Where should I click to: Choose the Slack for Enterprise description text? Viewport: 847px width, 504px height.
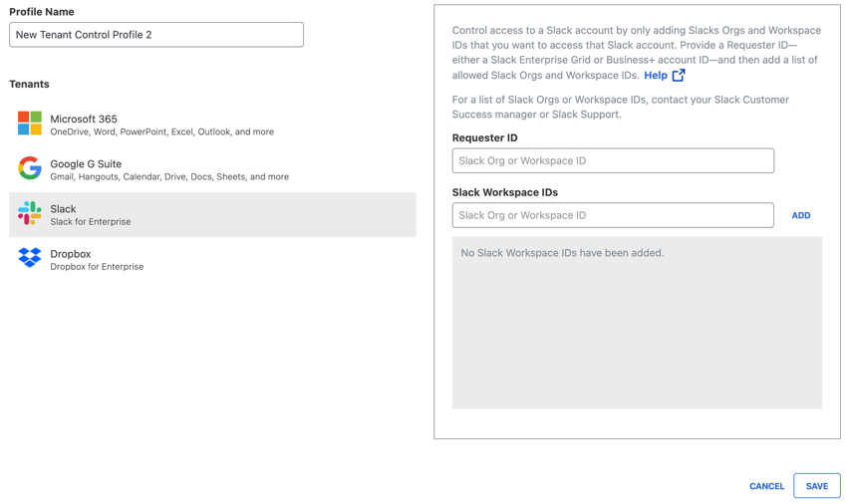tap(91, 221)
